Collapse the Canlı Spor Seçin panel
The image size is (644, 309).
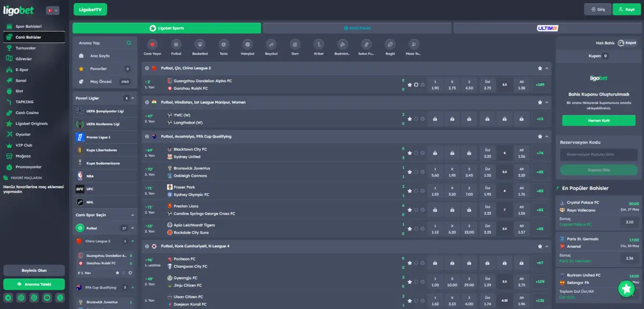pyautogui.click(x=133, y=215)
